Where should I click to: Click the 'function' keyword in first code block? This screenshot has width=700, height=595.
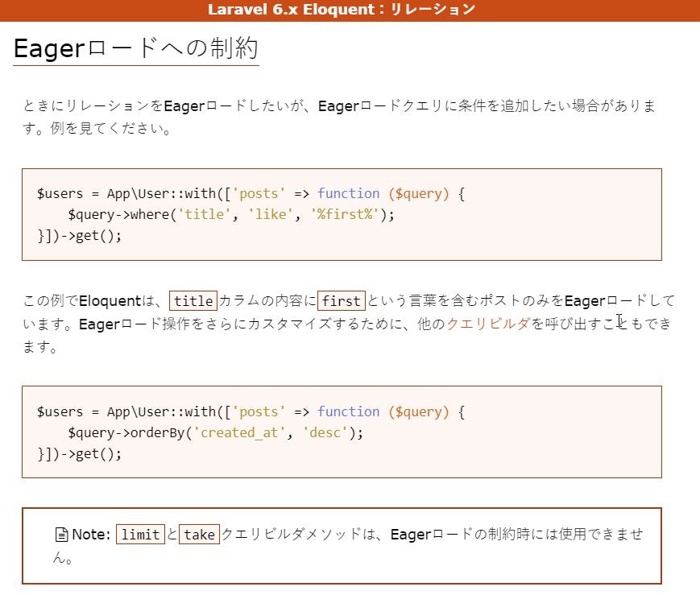tap(348, 193)
